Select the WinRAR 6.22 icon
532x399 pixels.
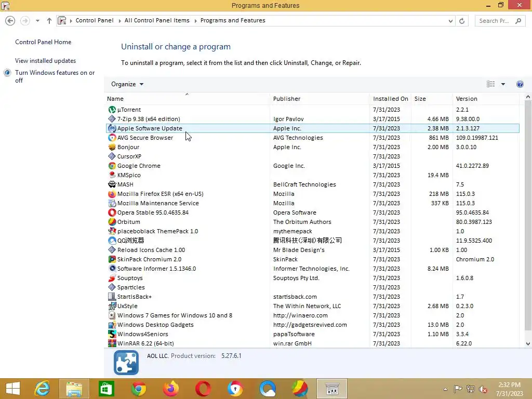pos(112,343)
